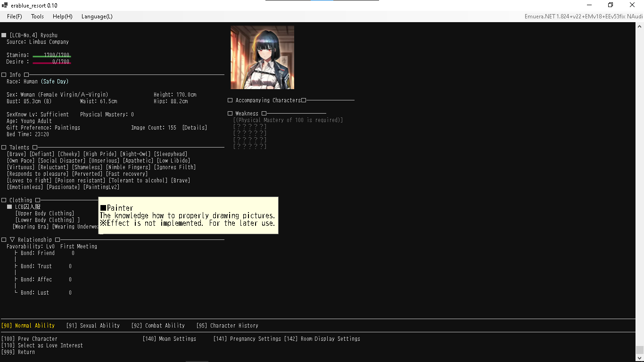Choose [110] Select as Love Interest
The image size is (644, 362).
(x=42, y=346)
